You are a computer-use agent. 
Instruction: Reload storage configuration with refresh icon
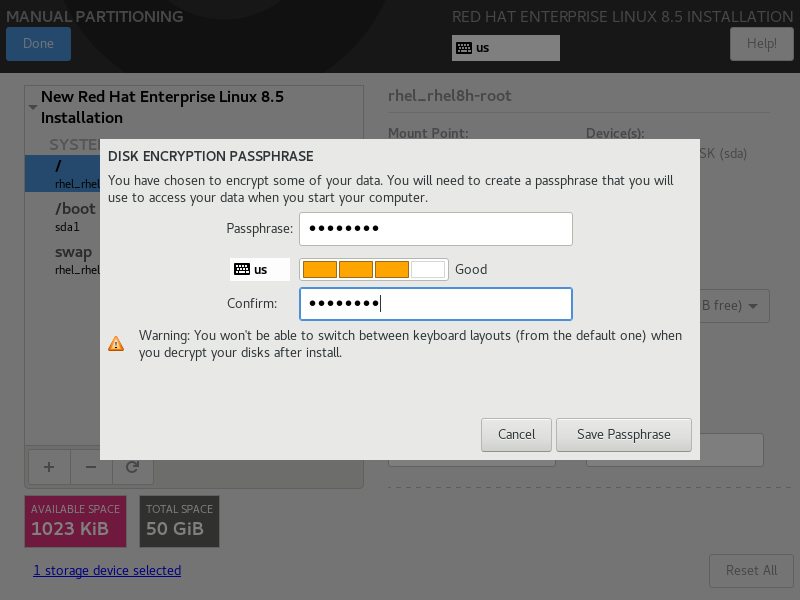pyautogui.click(x=132, y=467)
